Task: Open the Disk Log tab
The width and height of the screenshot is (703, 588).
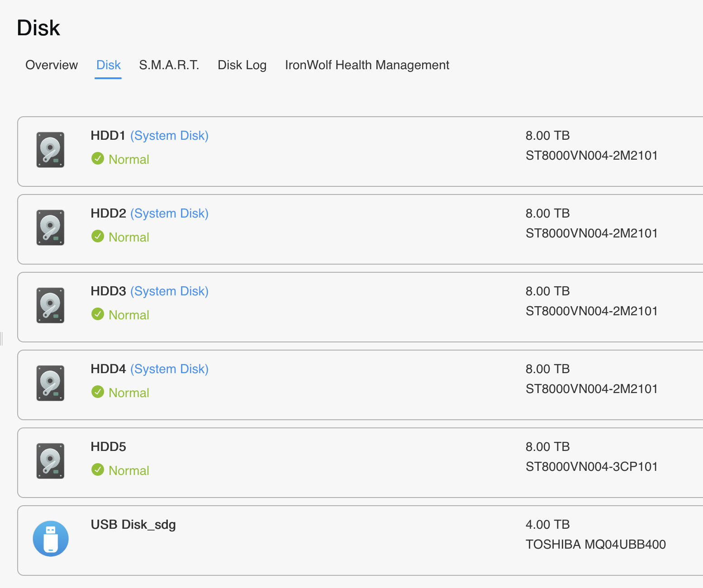Action: [x=242, y=65]
